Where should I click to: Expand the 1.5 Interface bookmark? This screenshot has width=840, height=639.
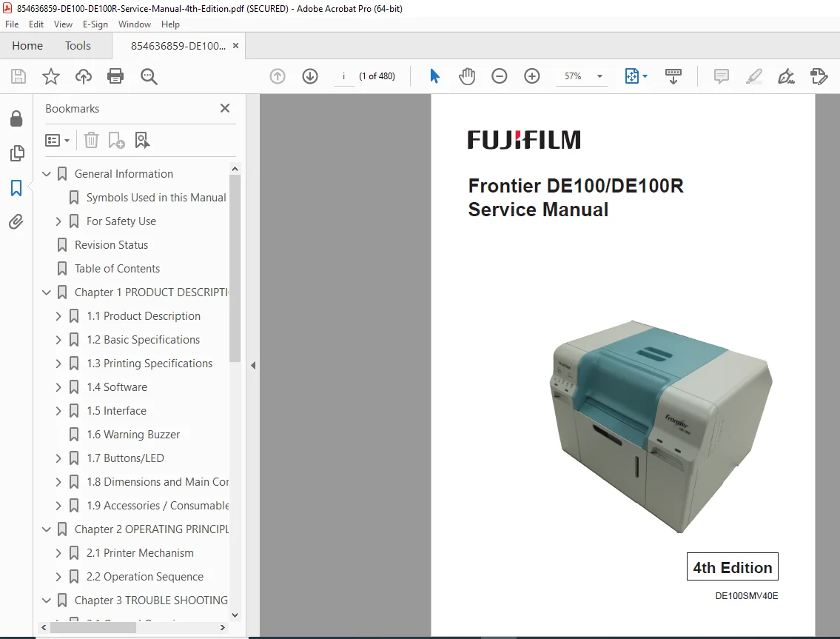coord(58,411)
